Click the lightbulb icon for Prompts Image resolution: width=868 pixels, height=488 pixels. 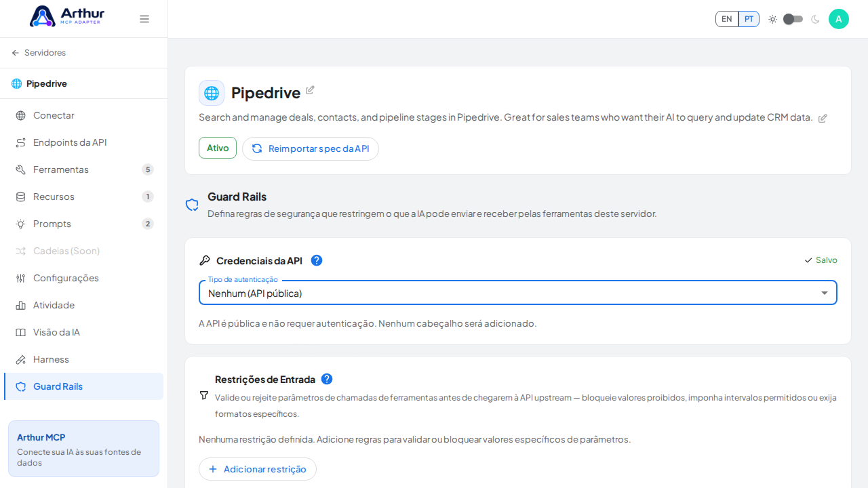pos(21,224)
